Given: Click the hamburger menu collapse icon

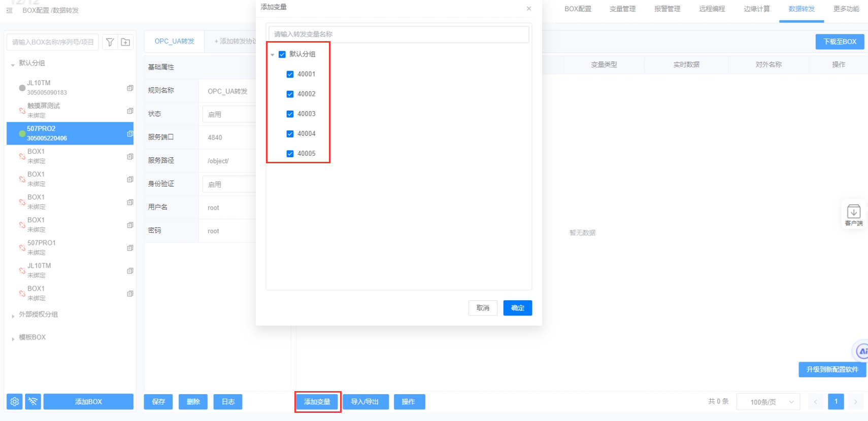Looking at the screenshot, I should (9, 10).
